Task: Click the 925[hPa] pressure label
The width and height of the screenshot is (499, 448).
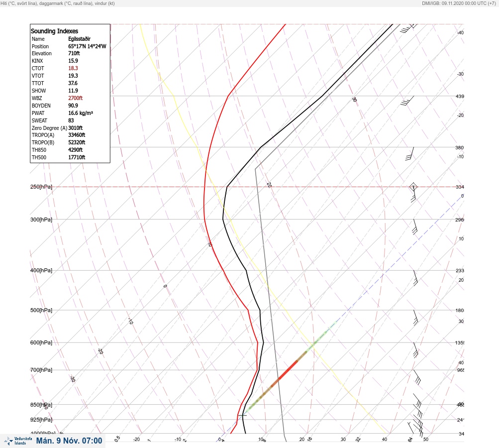Action: click(41, 420)
